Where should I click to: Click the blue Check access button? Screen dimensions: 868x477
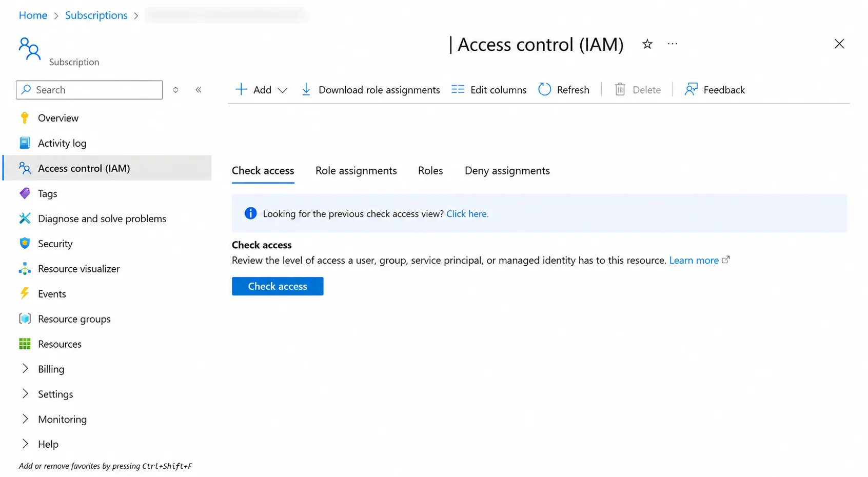(278, 286)
